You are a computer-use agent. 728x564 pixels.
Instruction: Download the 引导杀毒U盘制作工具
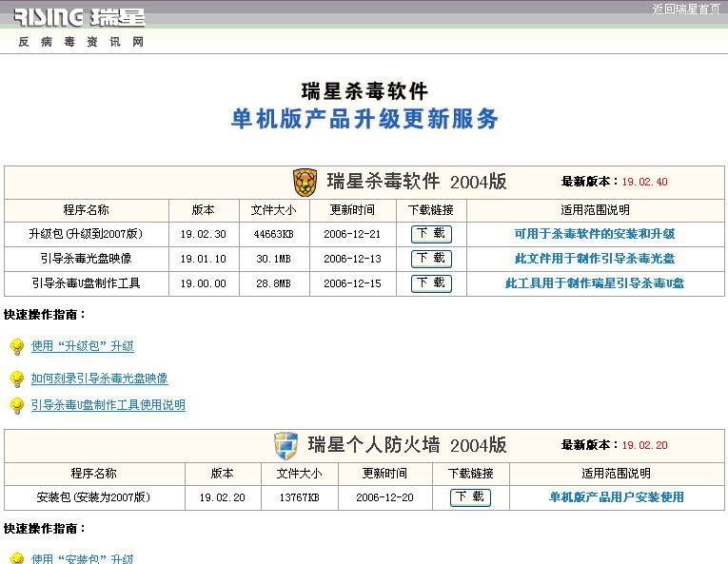[431, 283]
